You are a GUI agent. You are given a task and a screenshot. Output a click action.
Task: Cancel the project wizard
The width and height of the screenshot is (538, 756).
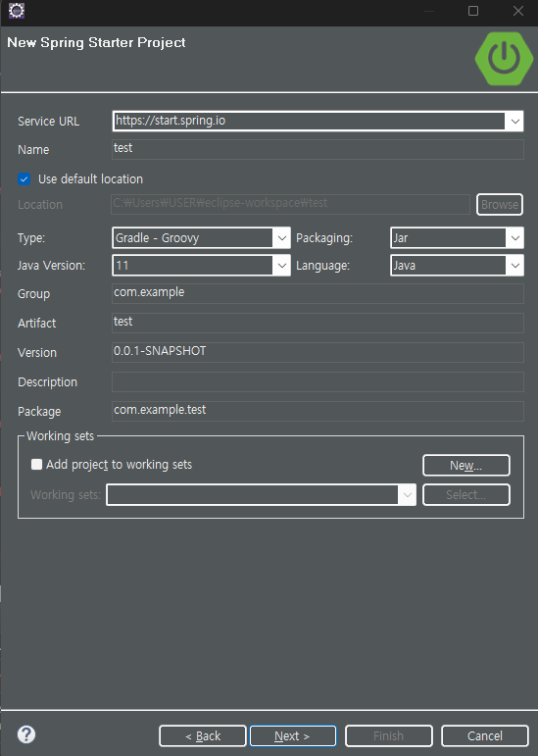pos(484,735)
